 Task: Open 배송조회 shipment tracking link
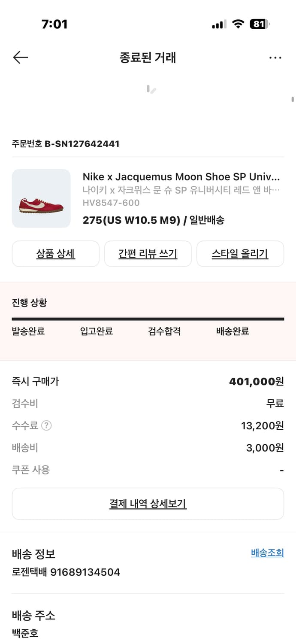pyautogui.click(x=267, y=553)
